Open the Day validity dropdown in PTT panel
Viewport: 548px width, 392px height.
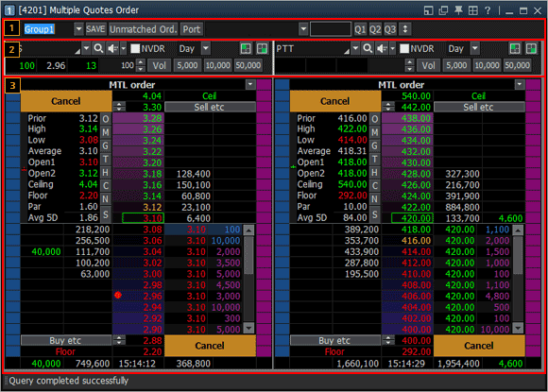475,48
